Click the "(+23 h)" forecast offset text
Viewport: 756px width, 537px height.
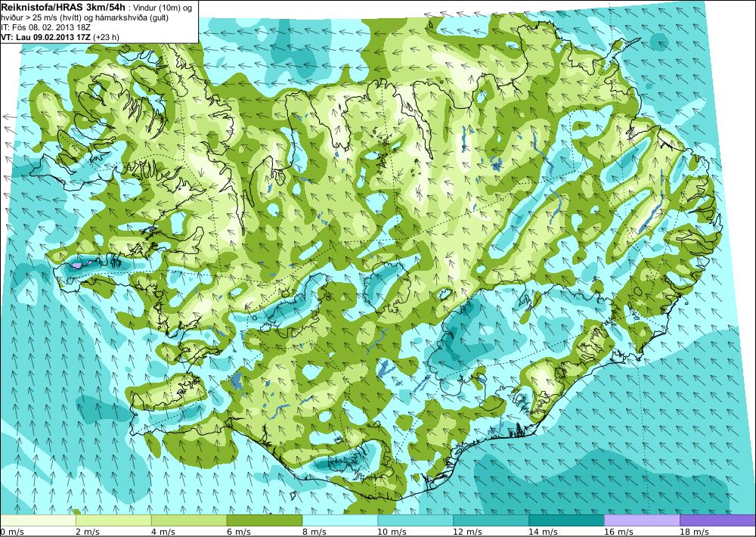107,36
